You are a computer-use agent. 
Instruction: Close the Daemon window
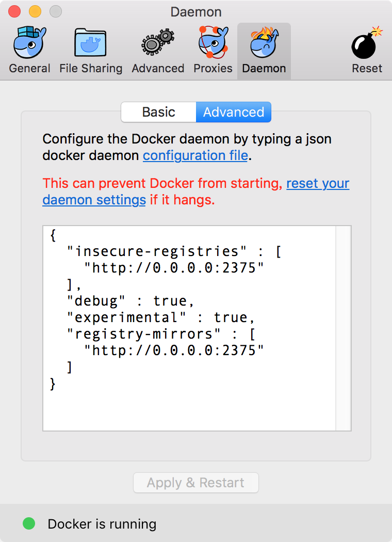14,11
